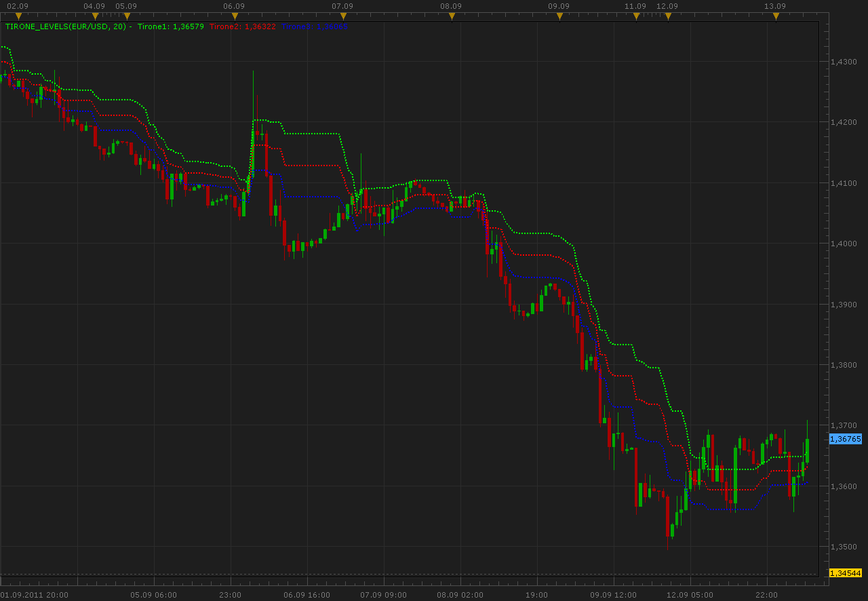
Task: Click the 1,4100 price axis label
Action: (844, 183)
